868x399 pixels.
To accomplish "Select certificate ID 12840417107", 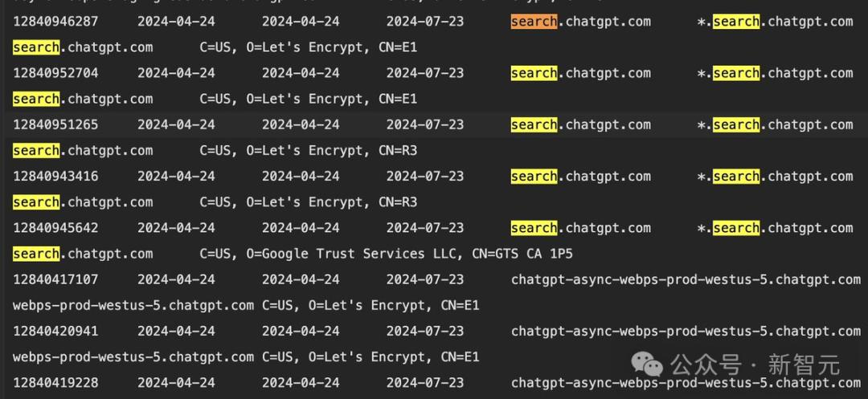I will (x=55, y=279).
